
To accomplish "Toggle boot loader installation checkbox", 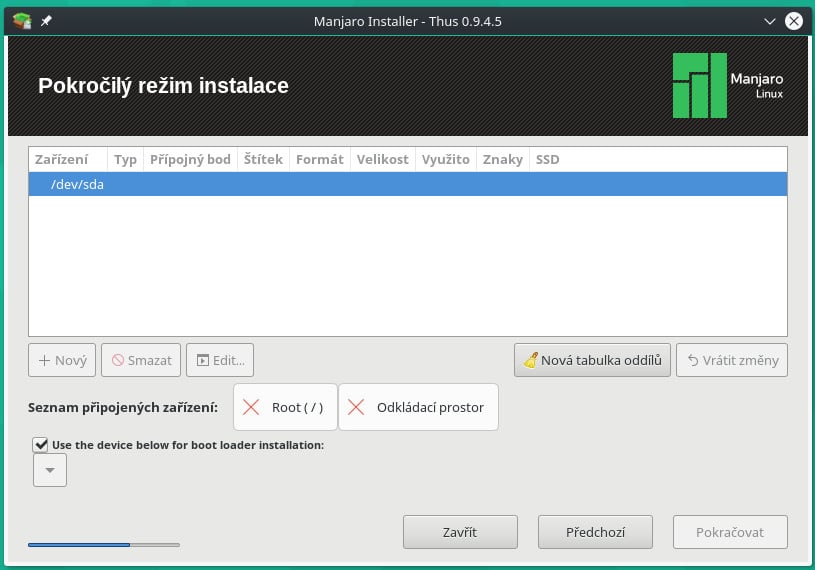I will 41,445.
